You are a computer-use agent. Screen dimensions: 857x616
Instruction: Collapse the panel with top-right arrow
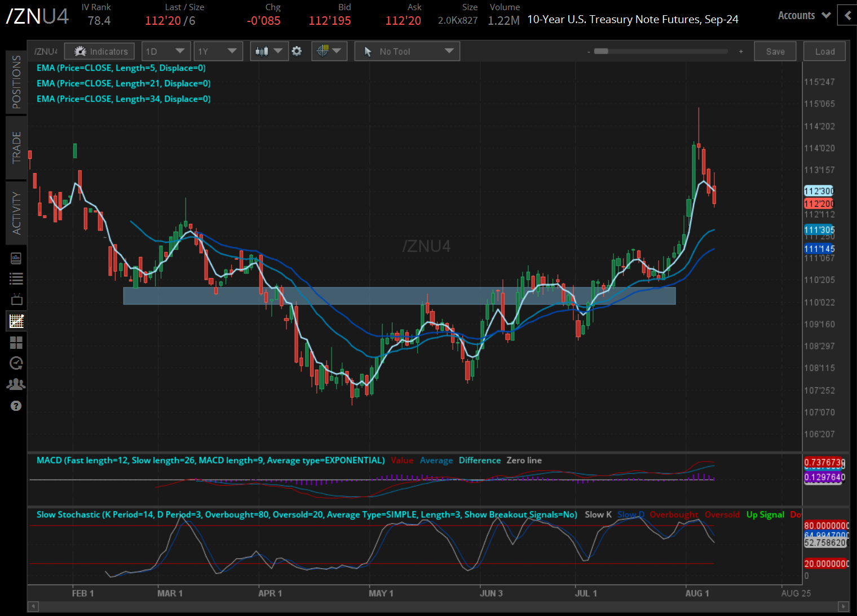pos(847,16)
